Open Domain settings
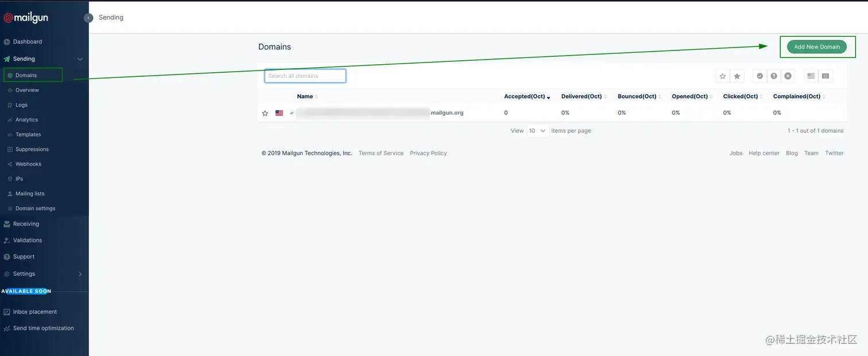Viewport: 868px width, 356px height. click(35, 209)
